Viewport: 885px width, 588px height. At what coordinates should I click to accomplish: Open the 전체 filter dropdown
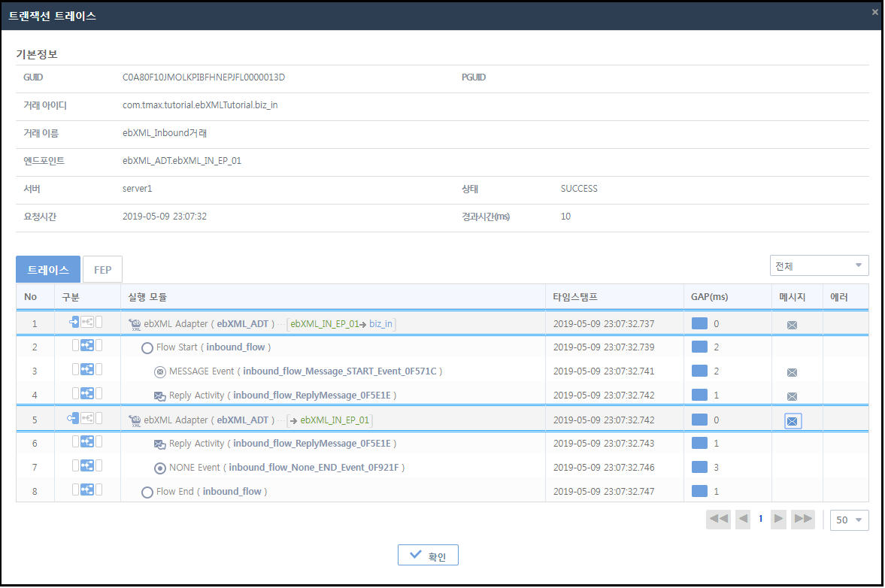[x=819, y=265]
